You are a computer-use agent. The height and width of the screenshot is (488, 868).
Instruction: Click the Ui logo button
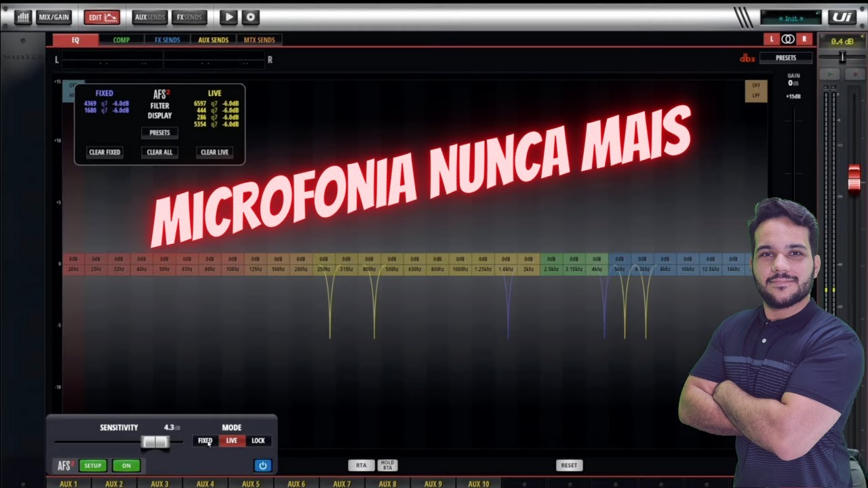pyautogui.click(x=843, y=18)
